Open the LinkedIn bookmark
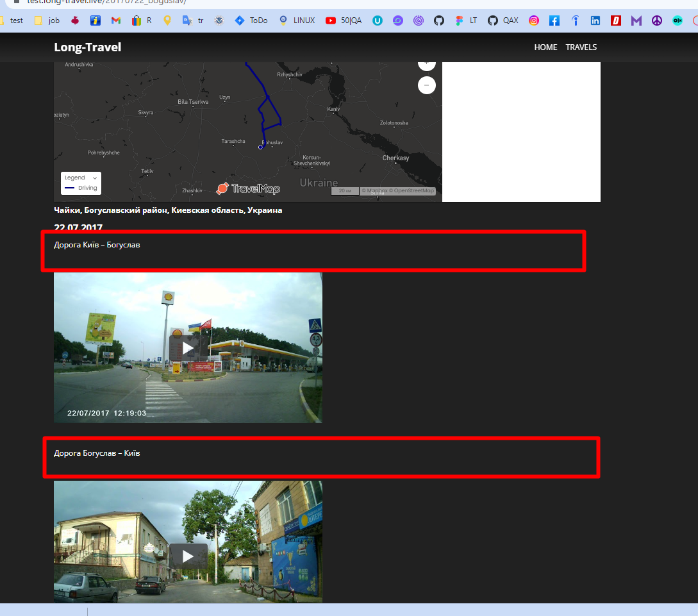The image size is (698, 616). pyautogui.click(x=595, y=20)
